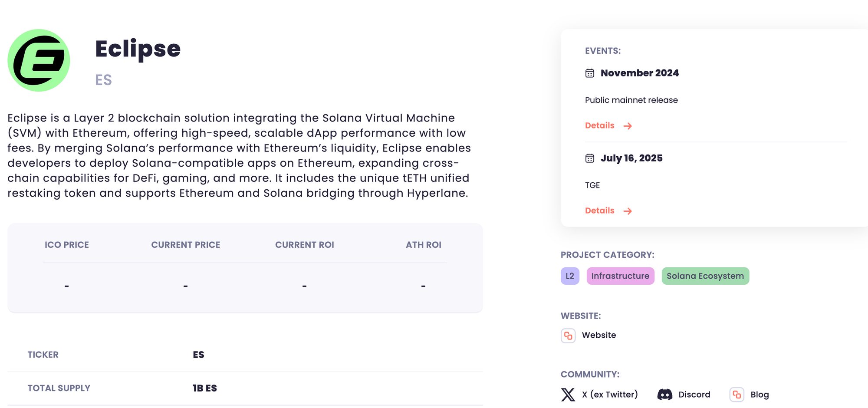Click the July 16, 2025 event date
868x408 pixels.
point(631,158)
